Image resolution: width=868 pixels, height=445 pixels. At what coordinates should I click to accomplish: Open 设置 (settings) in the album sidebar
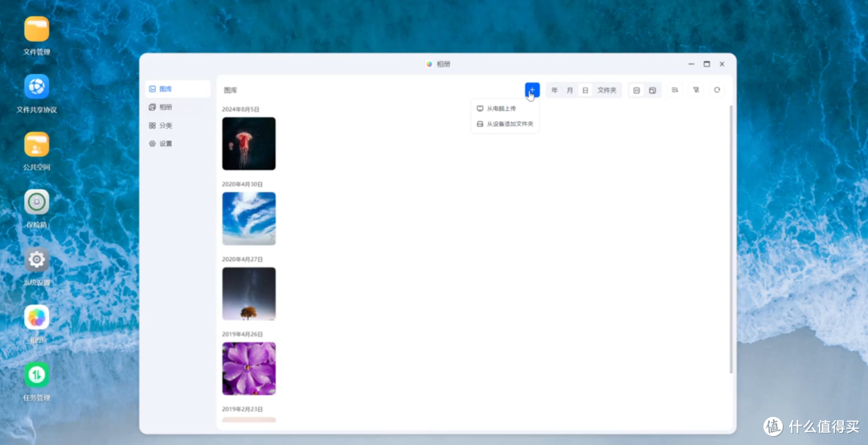pyautogui.click(x=178, y=144)
